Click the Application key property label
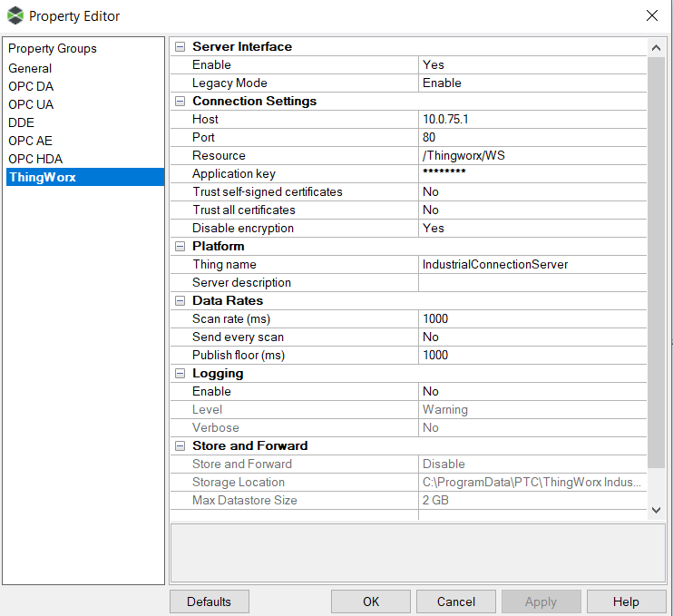 point(234,174)
